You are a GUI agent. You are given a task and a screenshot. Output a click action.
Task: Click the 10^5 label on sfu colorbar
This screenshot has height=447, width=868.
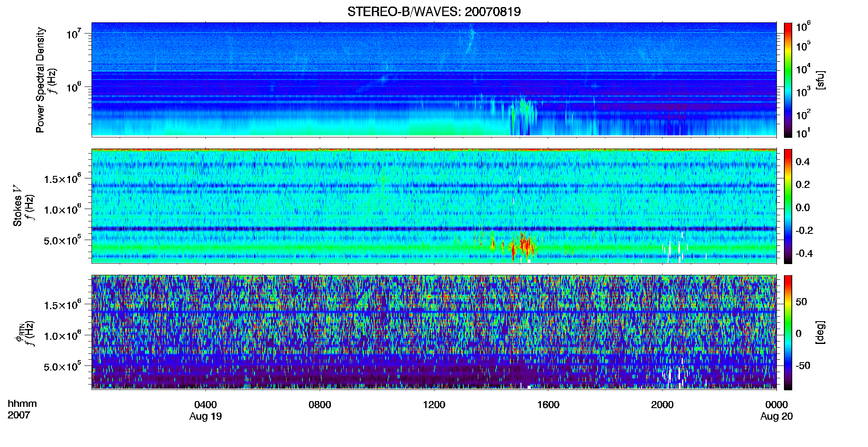[x=803, y=46]
